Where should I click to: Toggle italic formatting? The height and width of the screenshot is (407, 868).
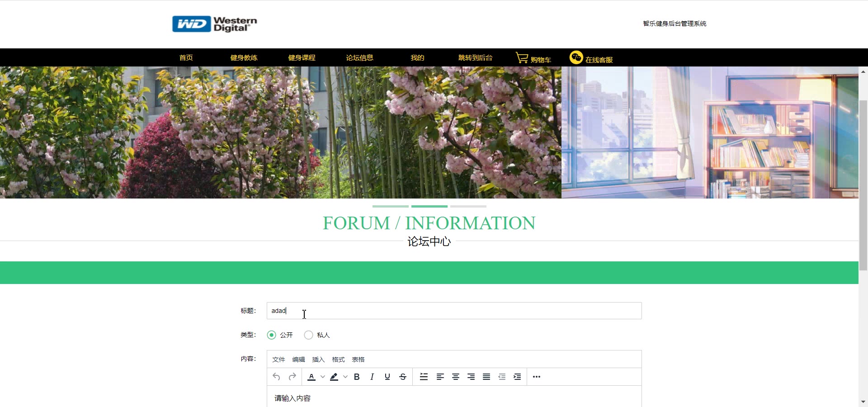(372, 377)
